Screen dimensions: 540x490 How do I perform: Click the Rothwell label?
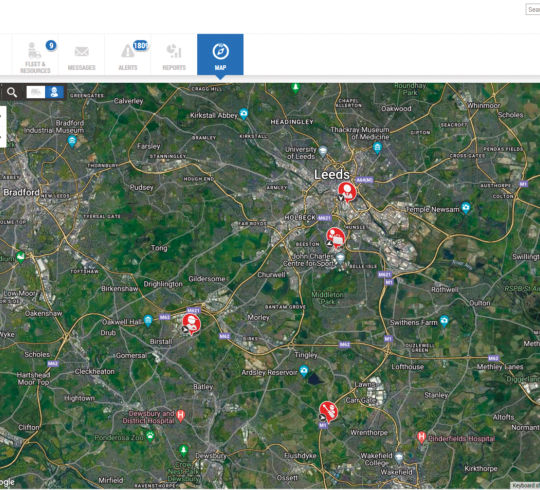[x=445, y=290]
